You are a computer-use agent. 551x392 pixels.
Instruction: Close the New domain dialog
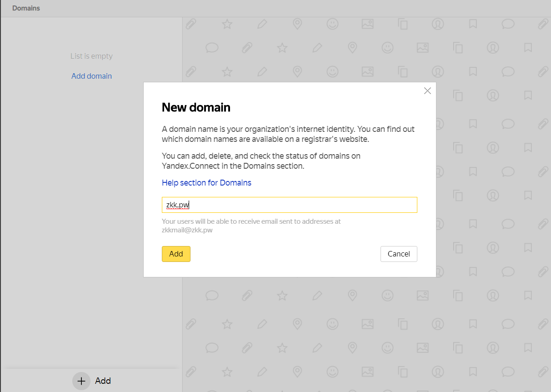tap(427, 91)
